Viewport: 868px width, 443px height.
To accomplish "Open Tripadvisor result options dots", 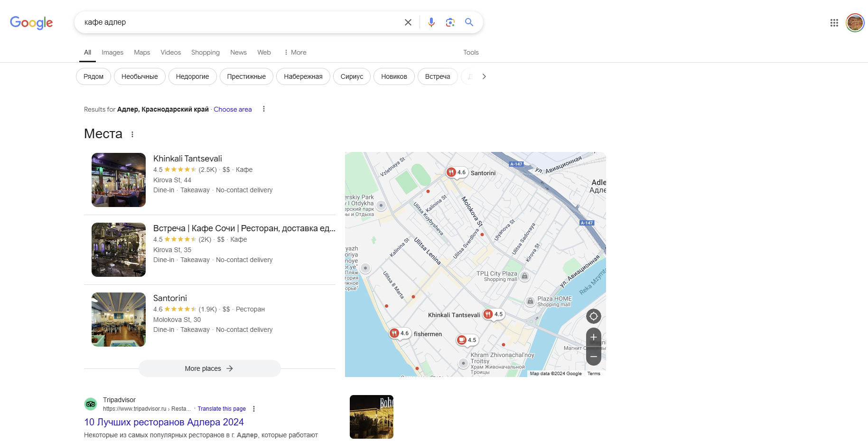I will [254, 409].
